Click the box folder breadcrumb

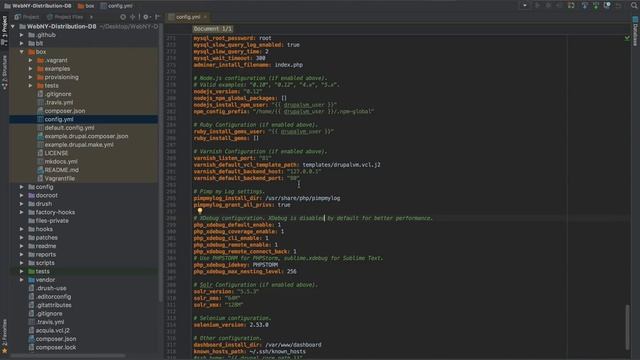[86, 6]
